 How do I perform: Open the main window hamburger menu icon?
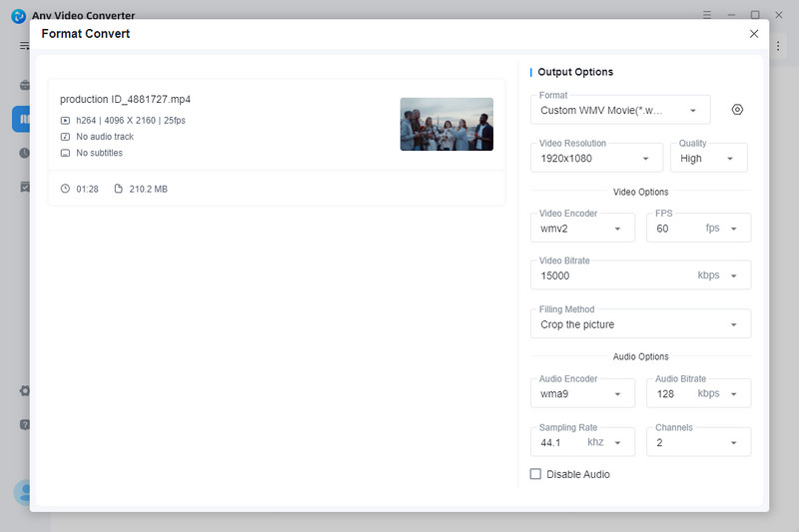pyautogui.click(x=707, y=15)
